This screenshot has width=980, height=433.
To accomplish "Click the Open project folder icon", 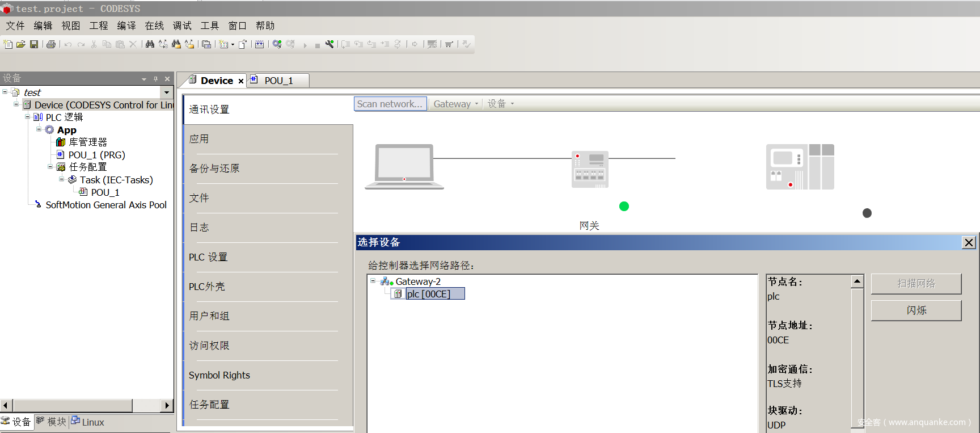I will pyautogui.click(x=21, y=44).
